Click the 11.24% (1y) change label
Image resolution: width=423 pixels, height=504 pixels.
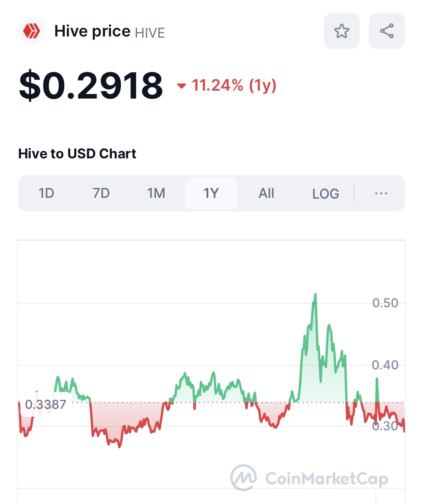point(234,85)
